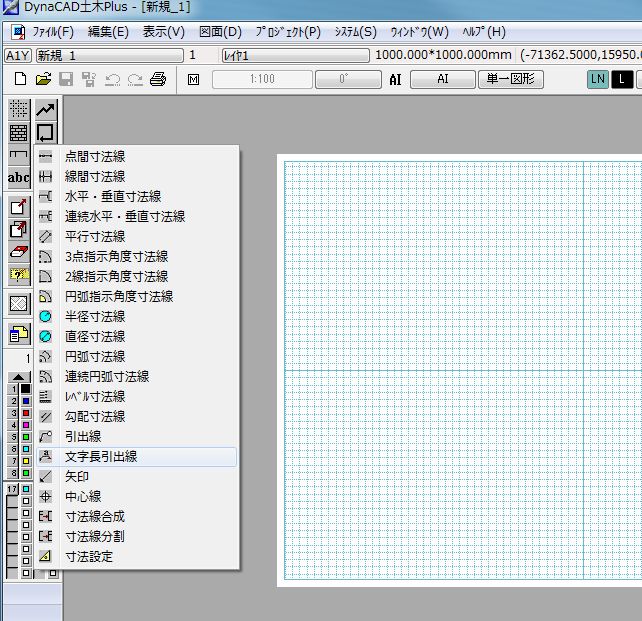Click the AI bold text icon

(395, 79)
